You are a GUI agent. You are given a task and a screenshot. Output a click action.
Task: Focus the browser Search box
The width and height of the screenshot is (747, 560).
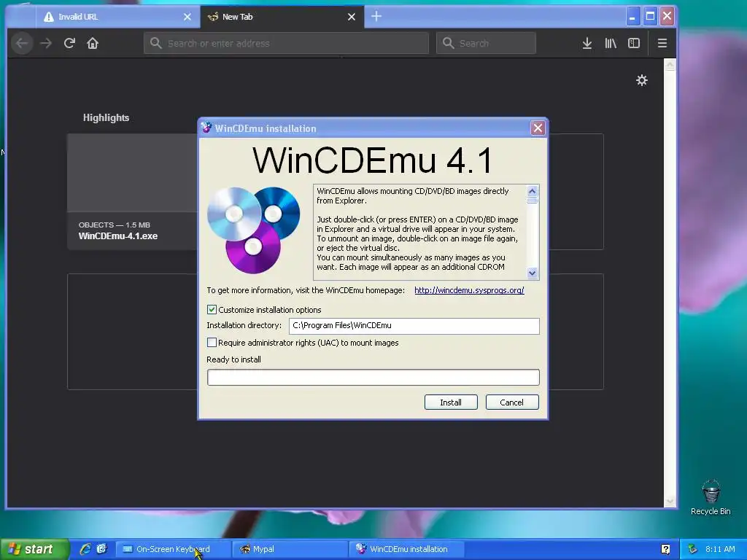486,43
